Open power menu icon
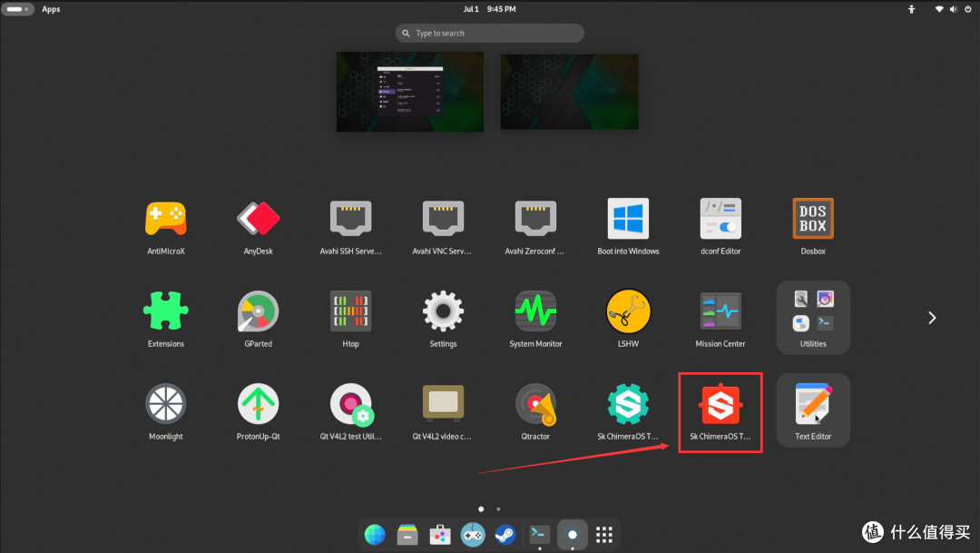The height and width of the screenshot is (553, 980). [x=968, y=9]
